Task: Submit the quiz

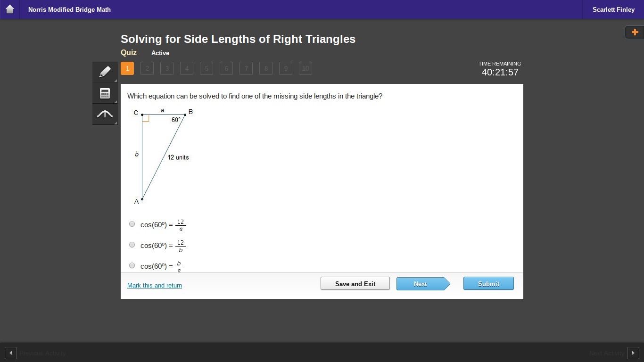Action: coord(488,284)
